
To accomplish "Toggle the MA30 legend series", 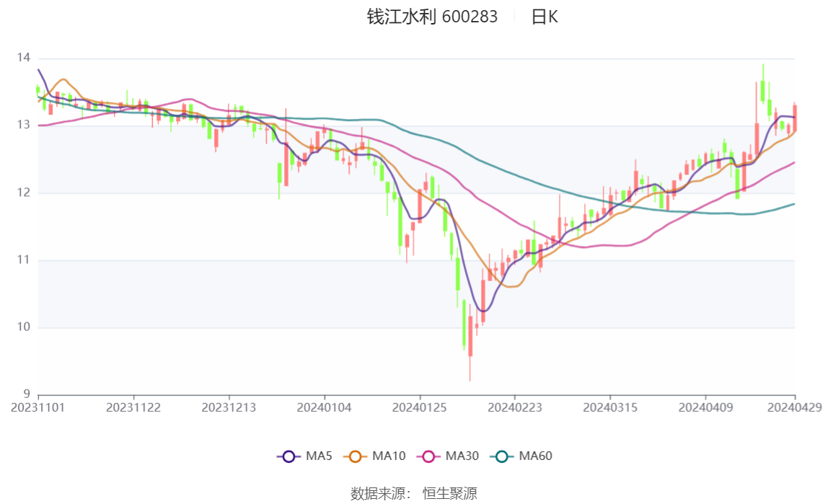I will pyautogui.click(x=448, y=456).
